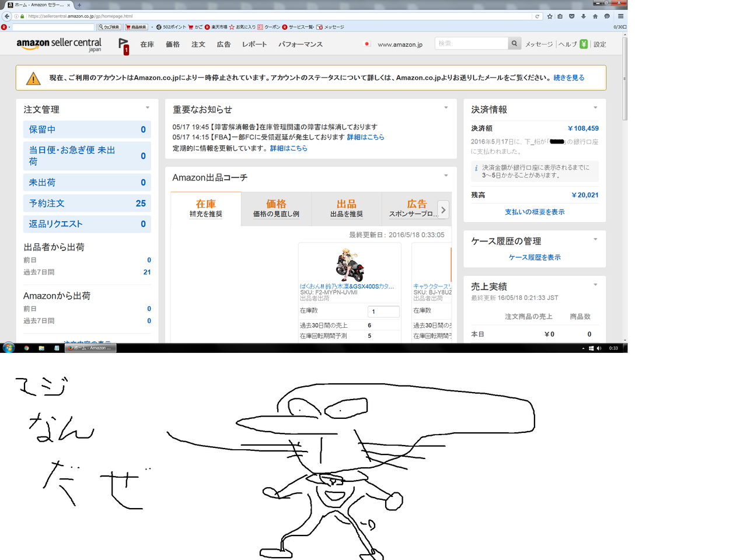This screenshot has height=560, width=747.
Task: Click the browser back arrow button
Action: (7, 16)
